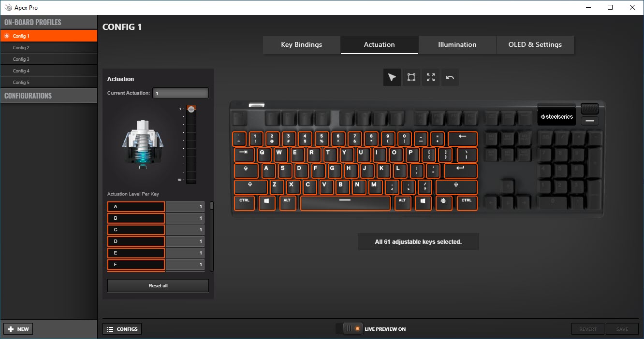
Task: Go to the Illumination tab
Action: (457, 44)
